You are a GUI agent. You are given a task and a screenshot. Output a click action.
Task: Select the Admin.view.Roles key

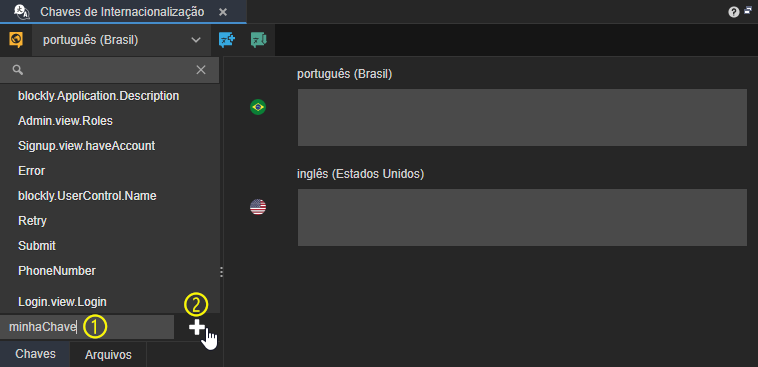pyautogui.click(x=65, y=121)
